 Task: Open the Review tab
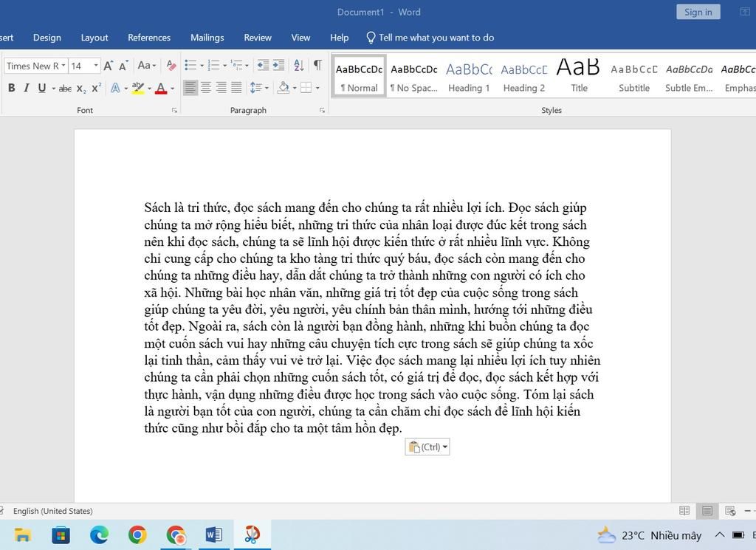point(258,38)
